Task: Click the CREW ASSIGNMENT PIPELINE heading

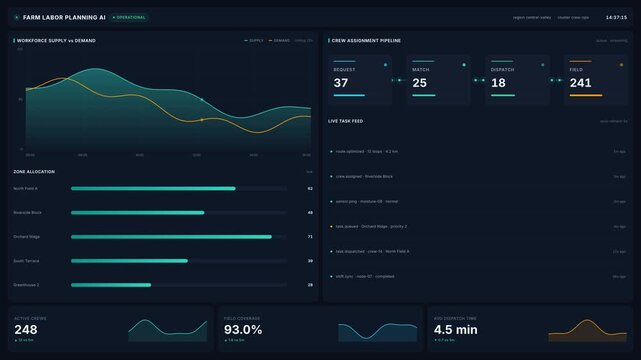Action: (x=366, y=40)
